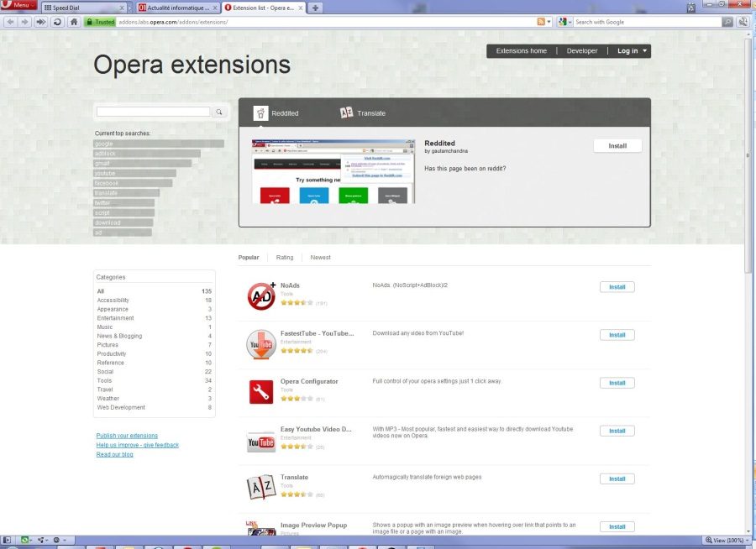Open the Log in dropdown
This screenshot has width=756, height=549.
(632, 50)
